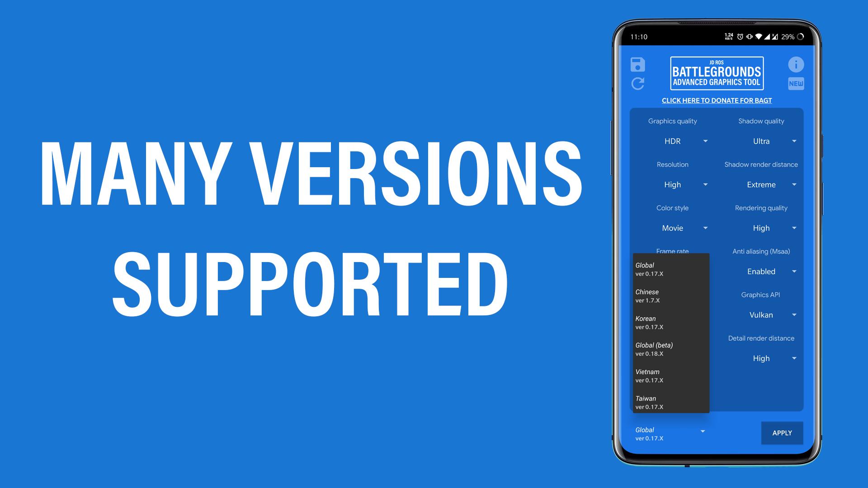Image resolution: width=868 pixels, height=488 pixels.
Task: Click the APPLY button
Action: (782, 433)
